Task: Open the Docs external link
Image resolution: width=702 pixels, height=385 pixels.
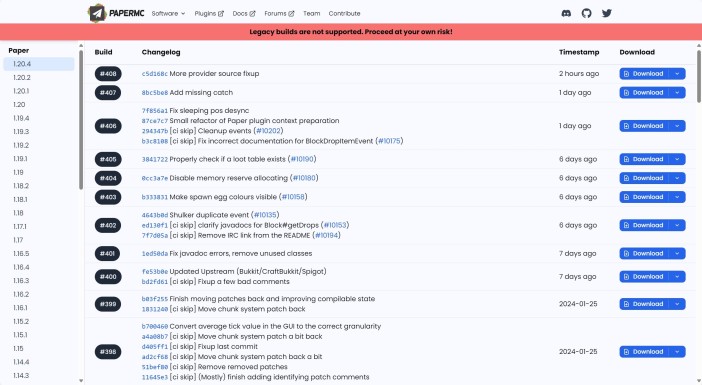Action: tap(244, 13)
